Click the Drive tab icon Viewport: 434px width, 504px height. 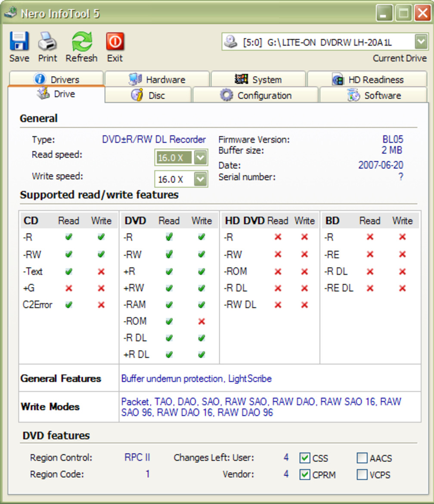click(x=43, y=93)
